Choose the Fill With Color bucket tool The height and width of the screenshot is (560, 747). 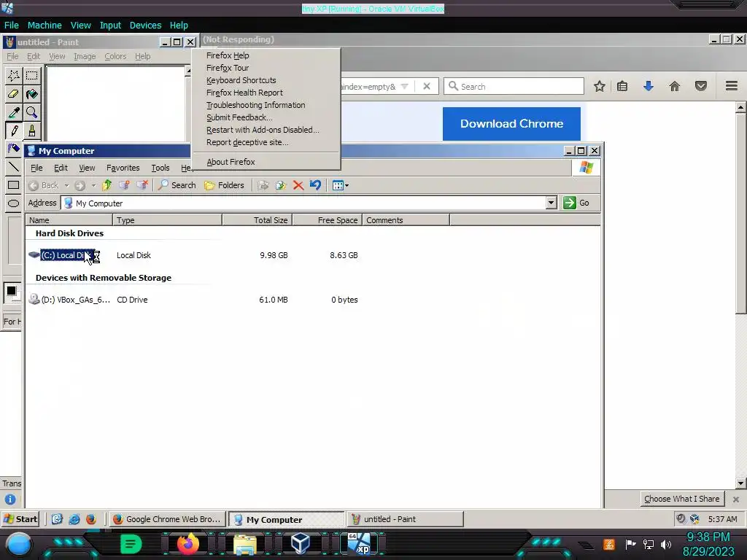32,94
